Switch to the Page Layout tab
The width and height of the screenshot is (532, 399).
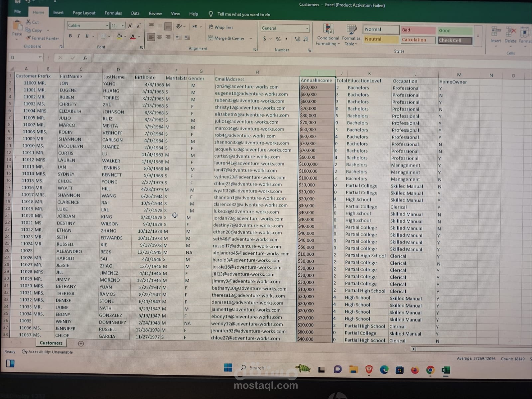(x=84, y=13)
